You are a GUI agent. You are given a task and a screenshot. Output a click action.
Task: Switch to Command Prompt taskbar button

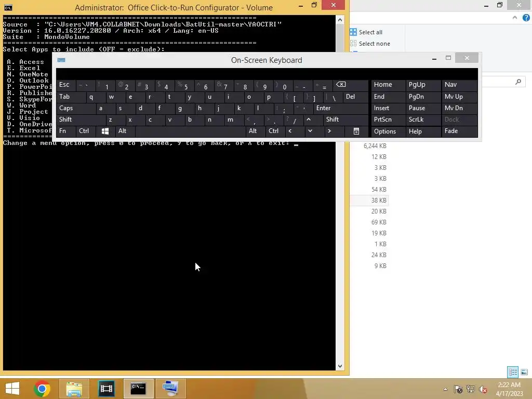coord(138,389)
